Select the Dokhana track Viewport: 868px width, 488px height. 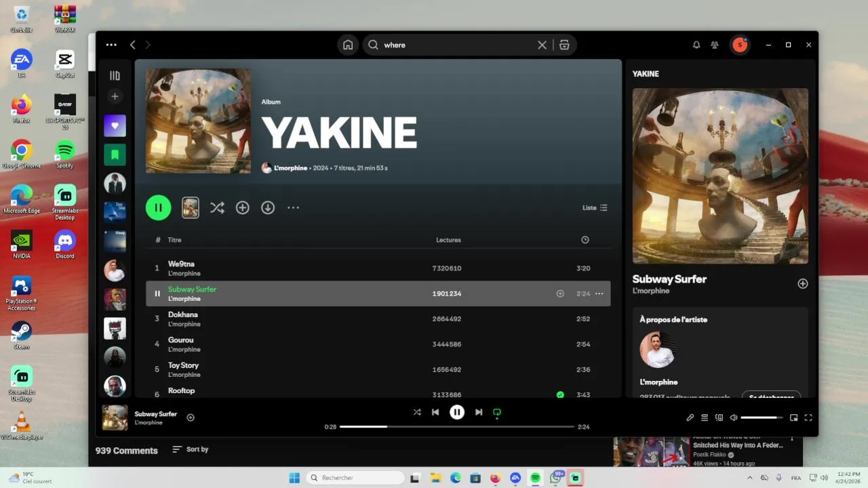[x=378, y=319]
